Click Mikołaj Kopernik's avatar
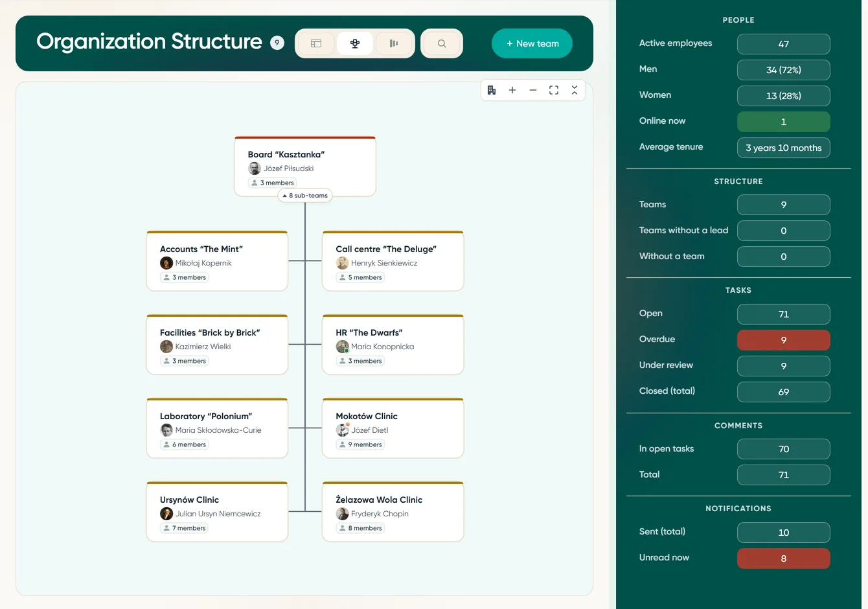Screen dimensions: 868x609 (x=166, y=263)
